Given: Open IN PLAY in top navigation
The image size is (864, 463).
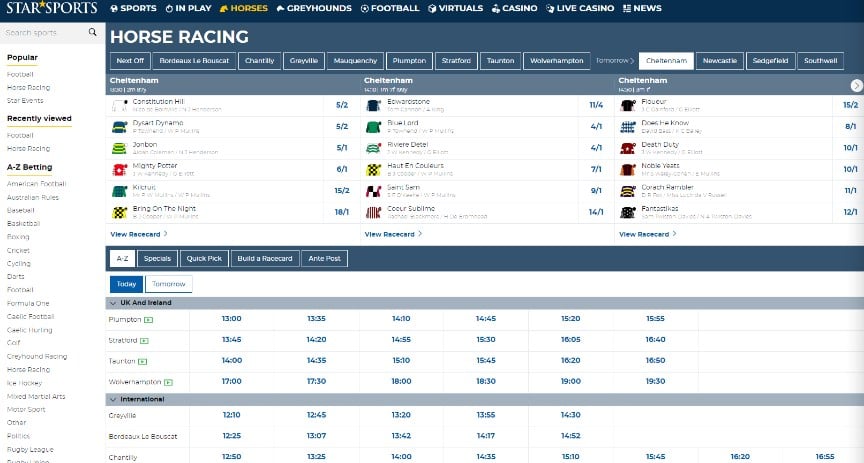Looking at the screenshot, I should [188, 8].
